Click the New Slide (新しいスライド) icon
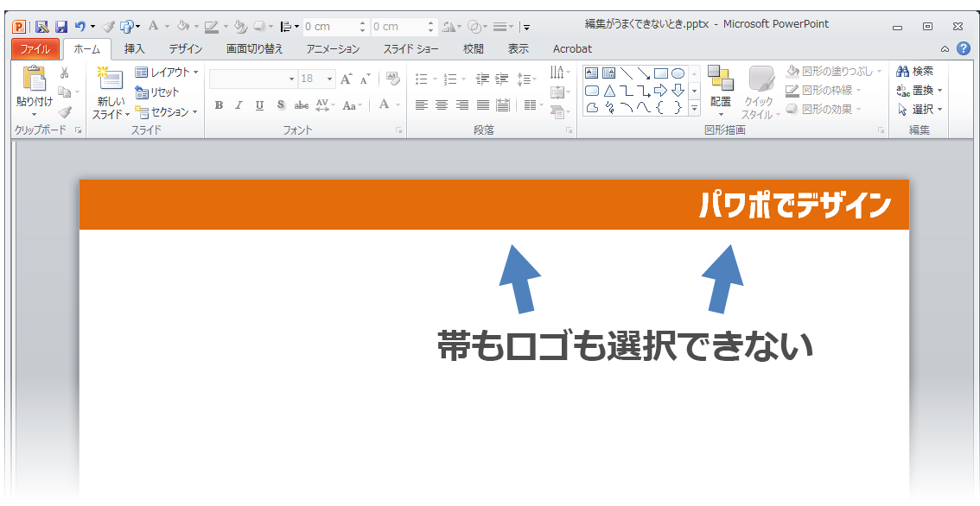 click(x=110, y=79)
